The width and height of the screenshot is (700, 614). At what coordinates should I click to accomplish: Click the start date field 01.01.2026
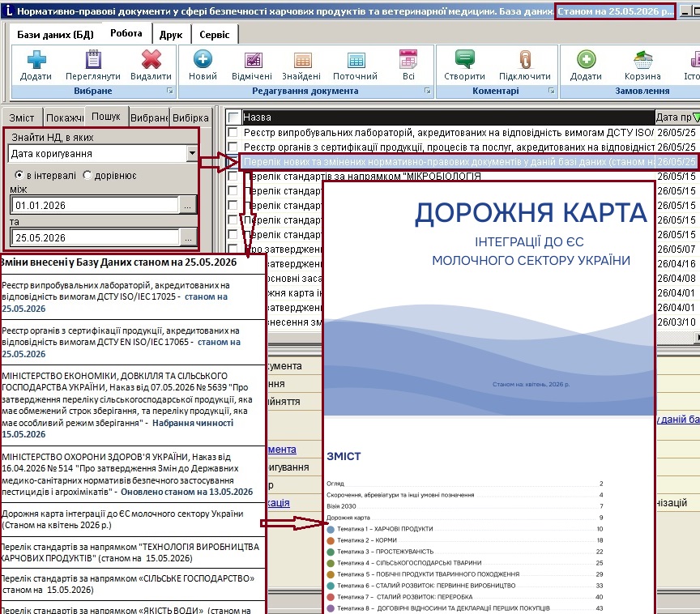(95, 205)
